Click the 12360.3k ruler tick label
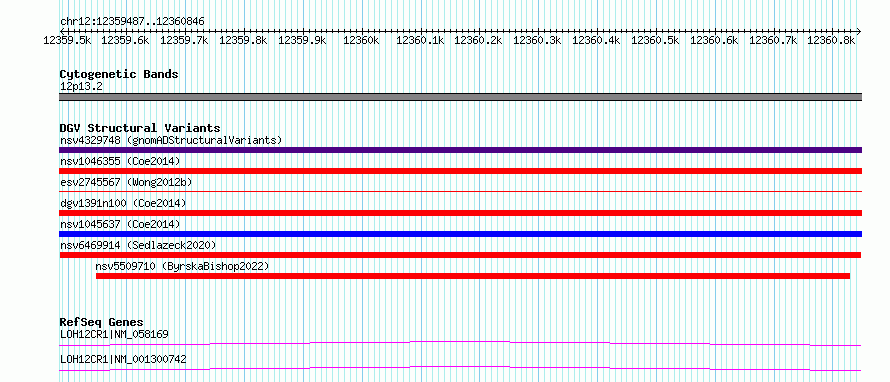The width and height of the screenshot is (890, 382). coord(538,40)
